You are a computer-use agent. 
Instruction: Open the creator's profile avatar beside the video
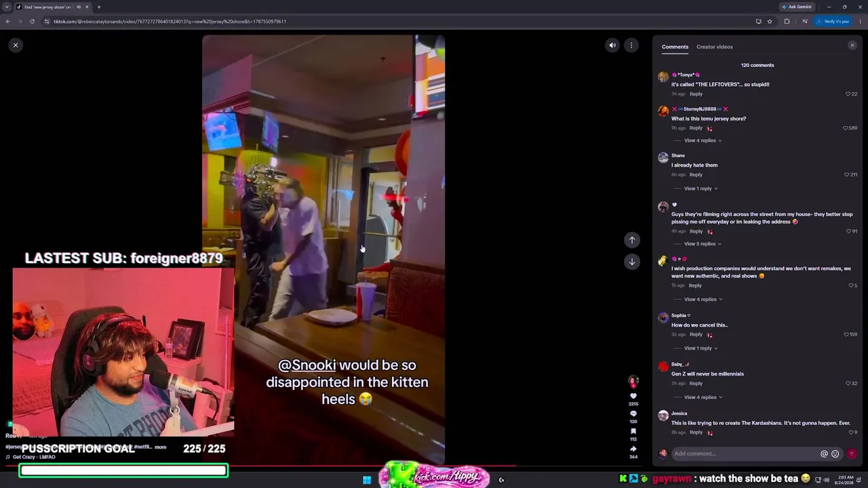click(x=633, y=382)
